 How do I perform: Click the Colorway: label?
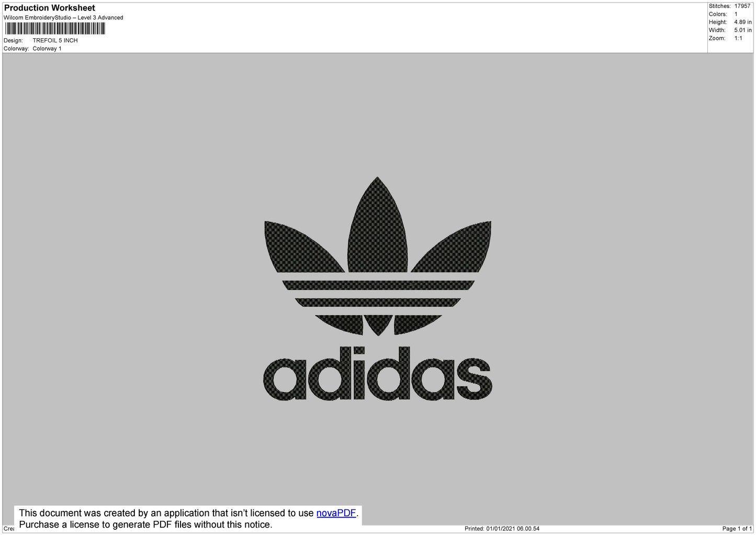[x=16, y=49]
